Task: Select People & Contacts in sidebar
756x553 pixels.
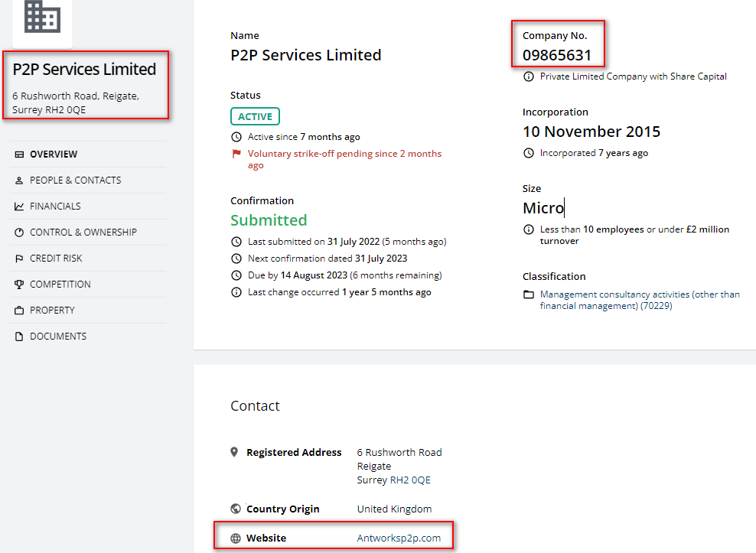Action: (76, 181)
